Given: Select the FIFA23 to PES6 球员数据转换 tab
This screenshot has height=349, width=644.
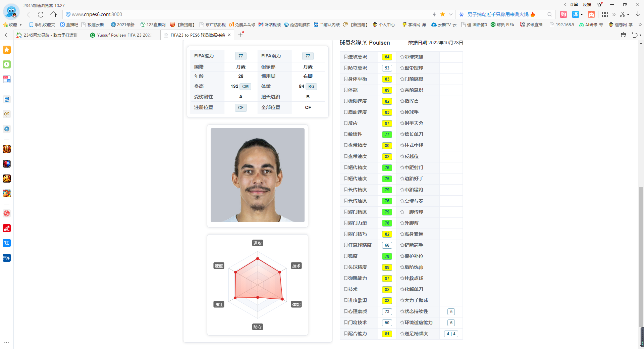Looking at the screenshot, I should 198,35.
